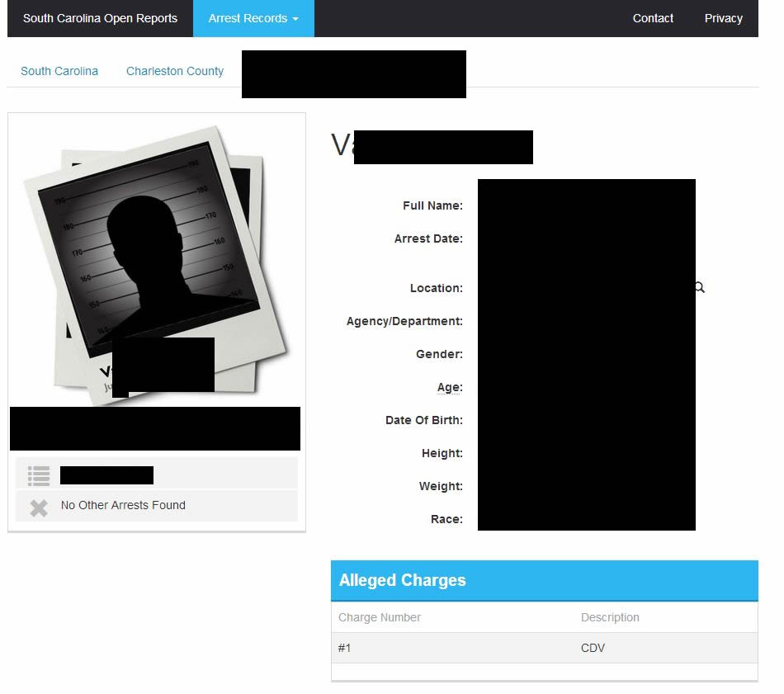Click the Description column header

610,617
